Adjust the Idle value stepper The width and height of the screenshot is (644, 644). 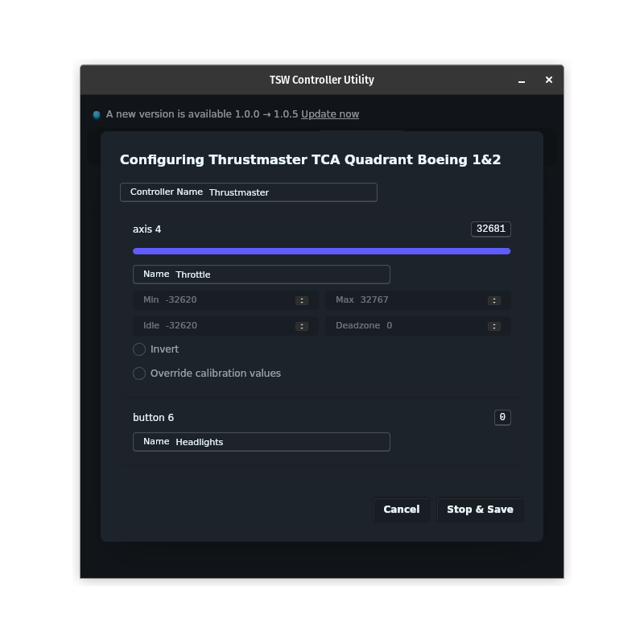[301, 326]
